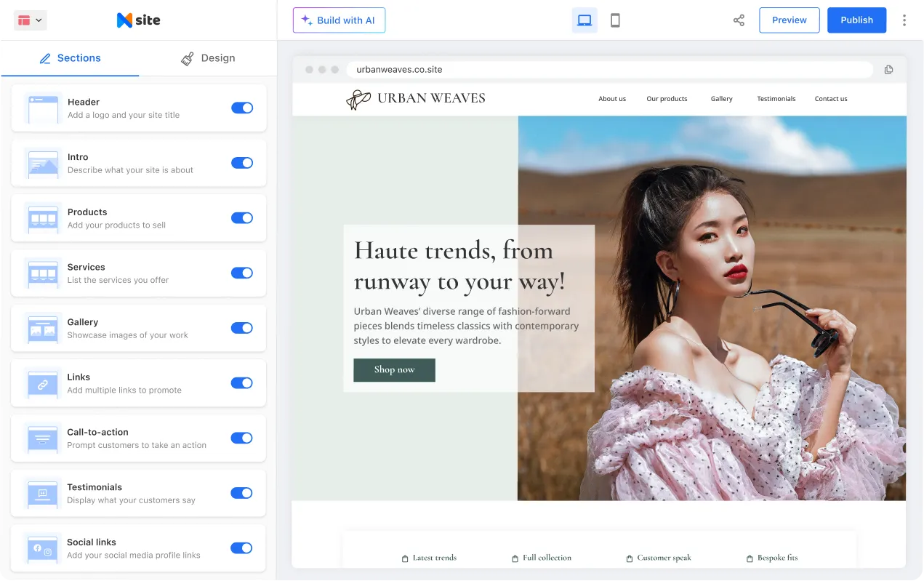This screenshot has width=924, height=581.
Task: Open Our products in the site navigation
Action: (667, 99)
